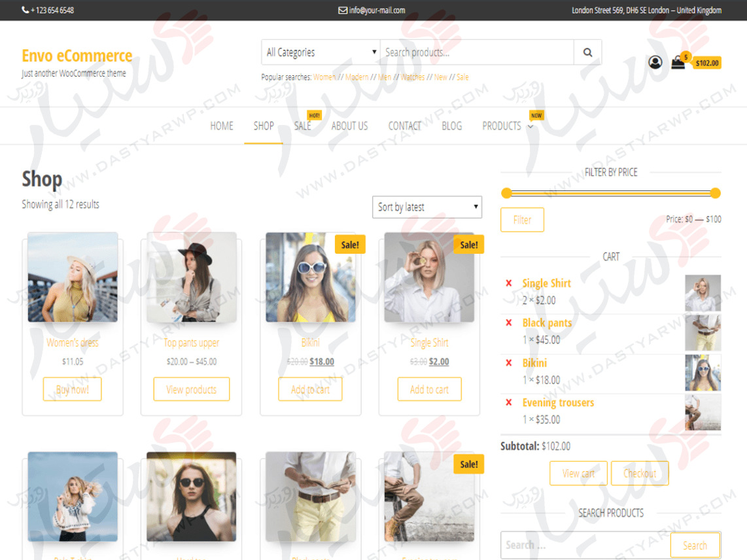Click the phone icon in top bar
The height and width of the screenshot is (560, 747).
pyautogui.click(x=26, y=10)
